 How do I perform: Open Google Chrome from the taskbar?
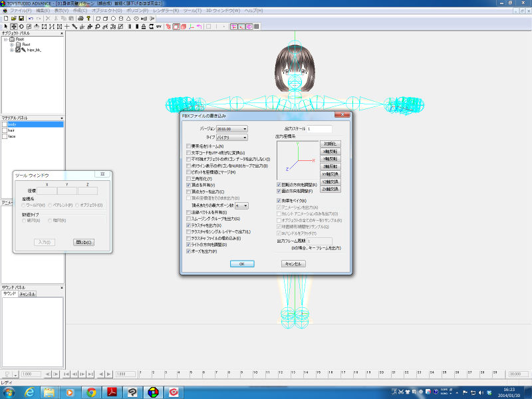91,392
